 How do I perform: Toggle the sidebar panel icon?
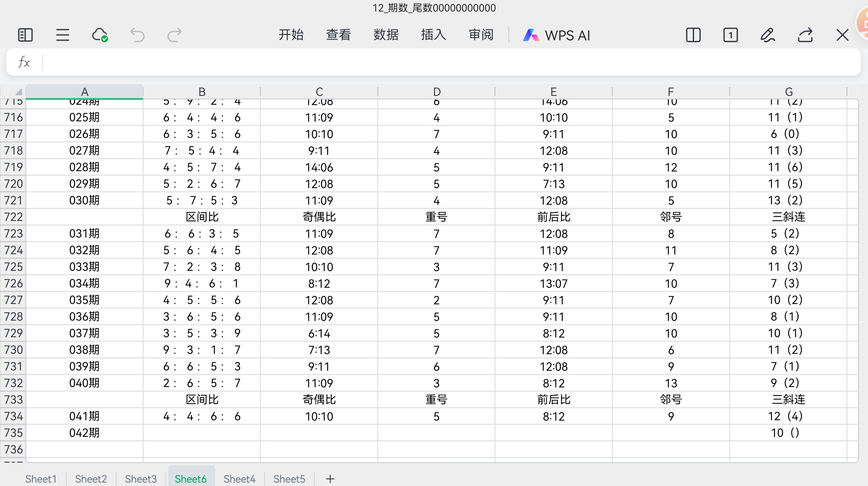click(x=25, y=35)
